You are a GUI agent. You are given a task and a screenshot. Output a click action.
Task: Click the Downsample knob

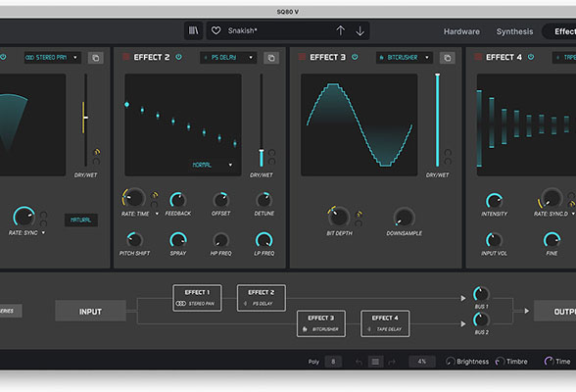404,218
